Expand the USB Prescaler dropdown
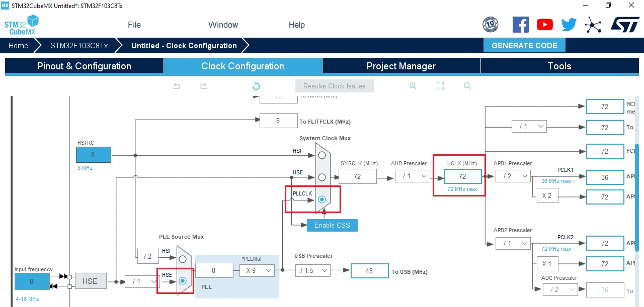Image resolution: width=644 pixels, height=307 pixels. (x=312, y=270)
